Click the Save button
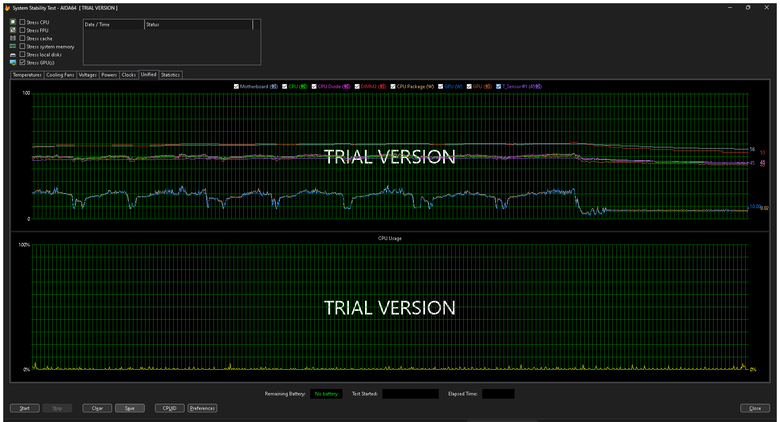This screenshot has width=780, height=422. tap(130, 408)
